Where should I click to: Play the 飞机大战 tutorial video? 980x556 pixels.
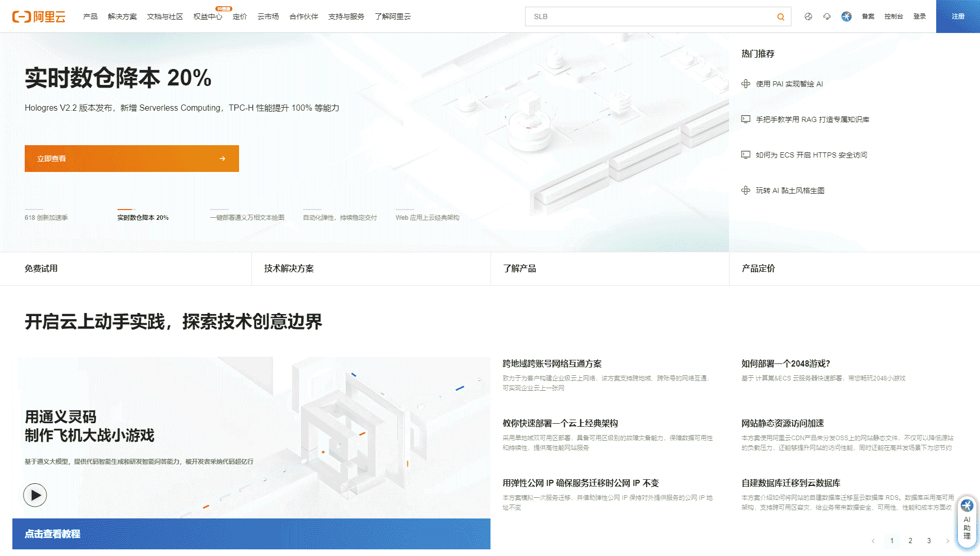35,495
